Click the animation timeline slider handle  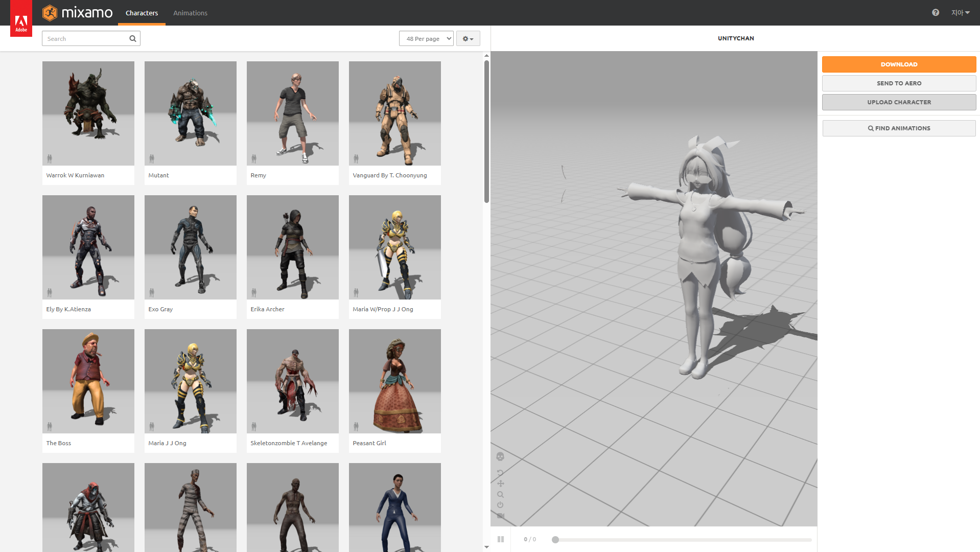pos(555,540)
